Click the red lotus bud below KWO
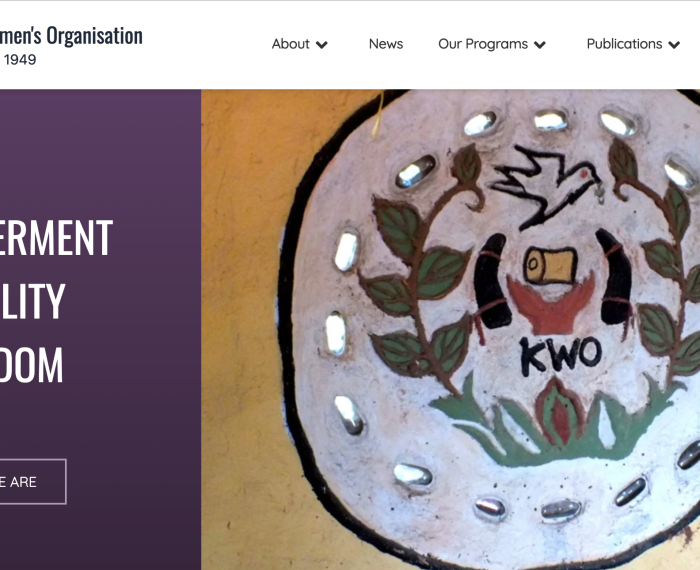Screen dimensions: 700x570 tap(560, 412)
